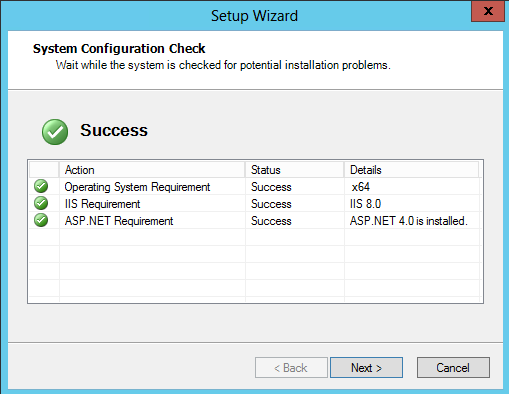
Task: Click the Next > button
Action: point(366,368)
